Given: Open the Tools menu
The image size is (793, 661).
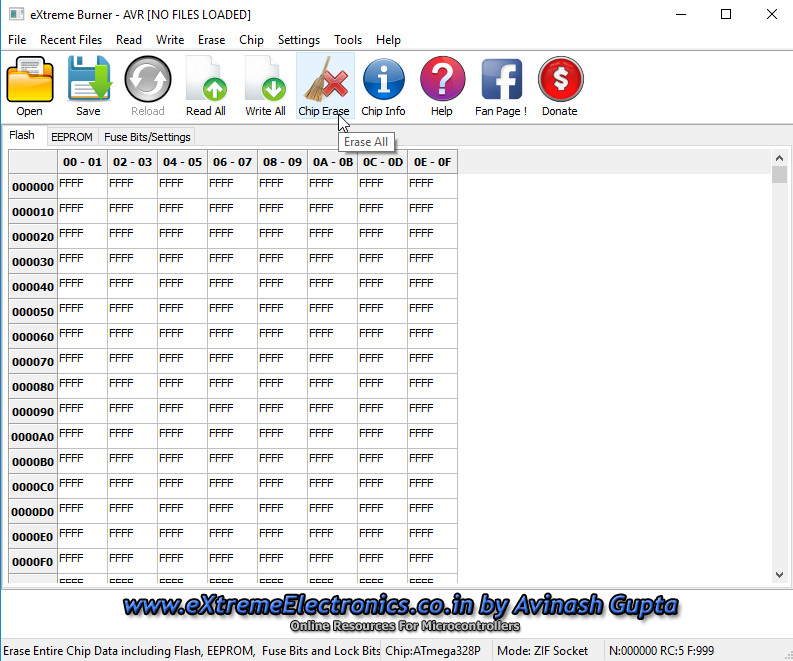Looking at the screenshot, I should [x=348, y=40].
